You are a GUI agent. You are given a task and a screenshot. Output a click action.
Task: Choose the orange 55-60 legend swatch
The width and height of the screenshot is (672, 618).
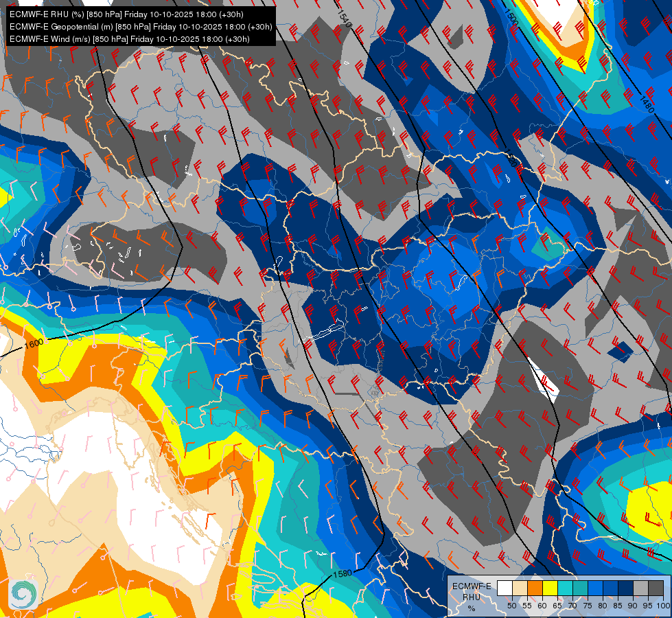(535, 588)
